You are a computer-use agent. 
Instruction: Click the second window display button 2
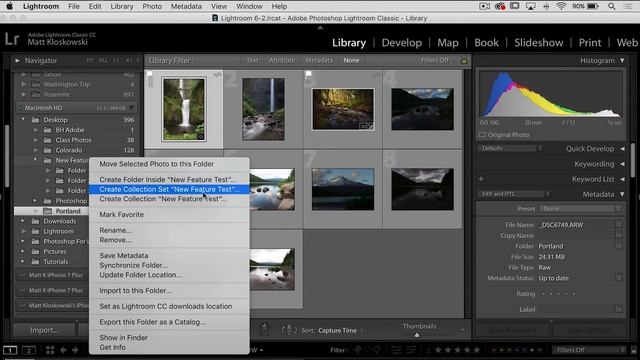[29, 350]
